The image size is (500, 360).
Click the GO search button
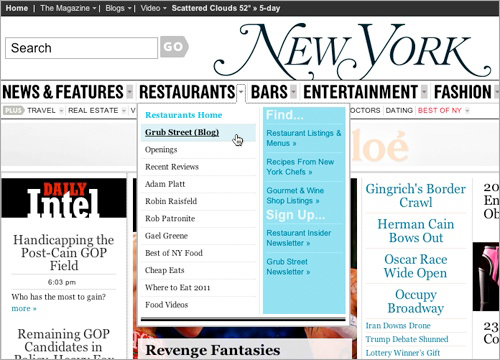coord(174,47)
